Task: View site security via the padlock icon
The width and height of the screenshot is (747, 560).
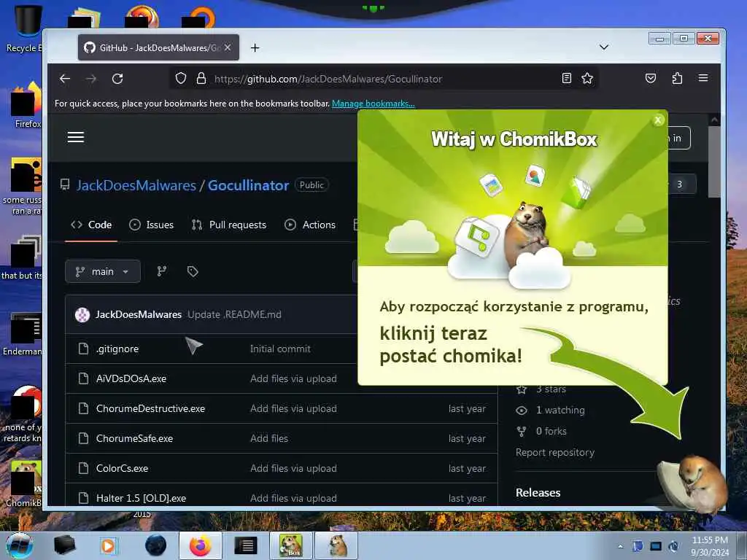Action: click(201, 78)
